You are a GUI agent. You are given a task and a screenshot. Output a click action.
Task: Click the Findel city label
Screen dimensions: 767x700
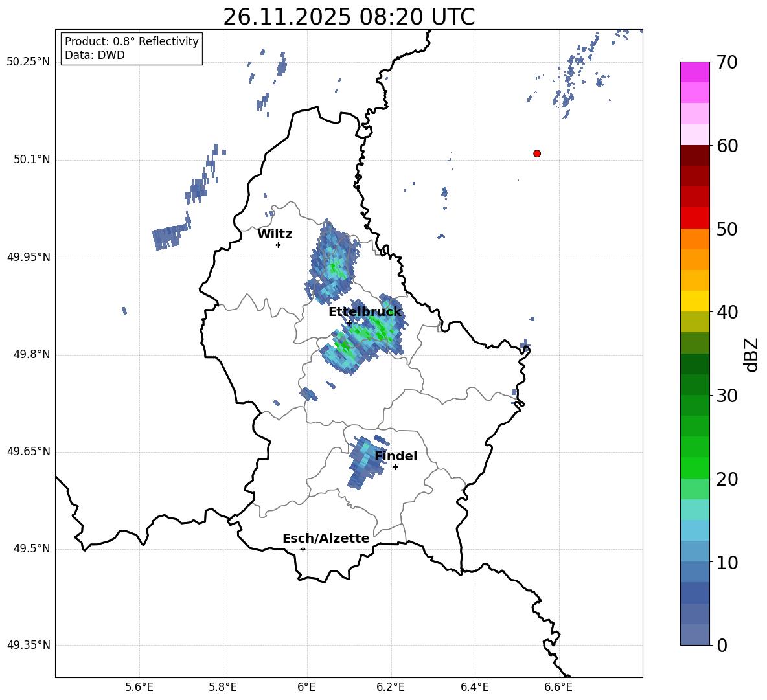(x=396, y=456)
